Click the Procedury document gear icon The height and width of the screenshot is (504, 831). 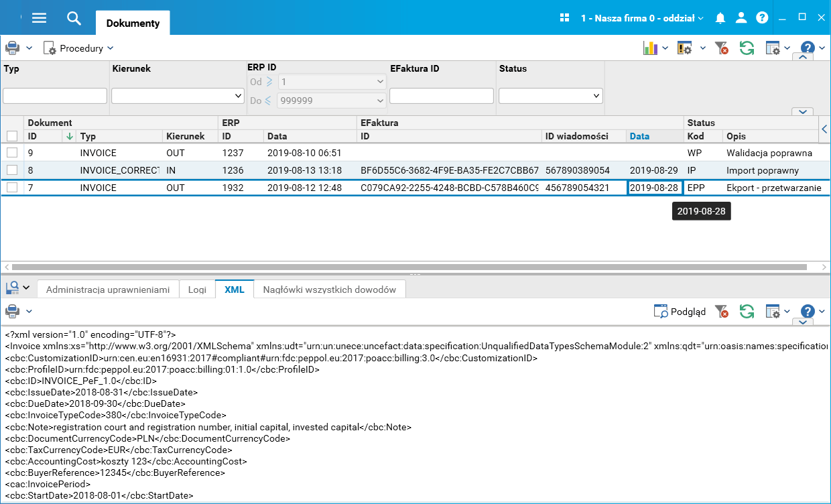(50, 48)
